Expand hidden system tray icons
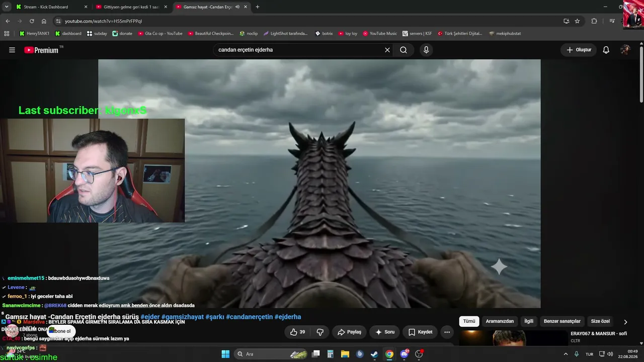This screenshot has height=362, width=644. pos(566,354)
